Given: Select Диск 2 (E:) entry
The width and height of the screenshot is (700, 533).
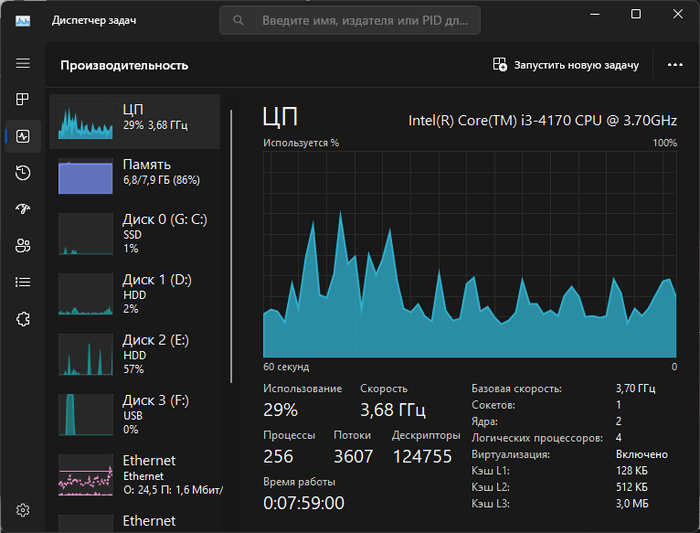Looking at the screenshot, I should click(x=135, y=354).
